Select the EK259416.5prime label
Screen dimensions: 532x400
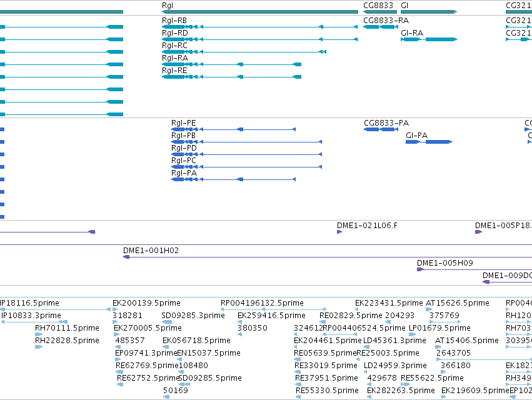pyautogui.click(x=271, y=316)
